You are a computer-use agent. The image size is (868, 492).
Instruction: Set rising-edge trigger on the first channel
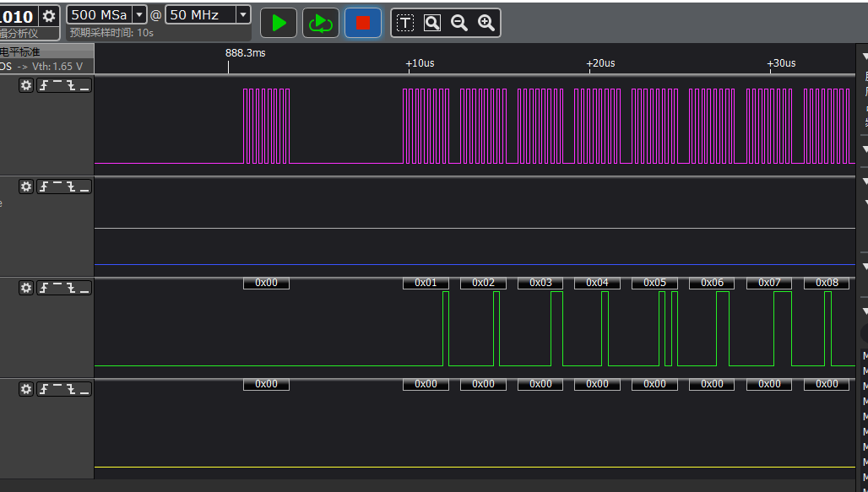point(44,85)
